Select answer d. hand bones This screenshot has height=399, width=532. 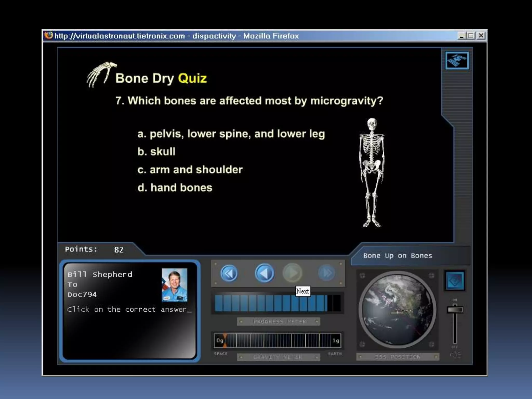[x=175, y=188]
